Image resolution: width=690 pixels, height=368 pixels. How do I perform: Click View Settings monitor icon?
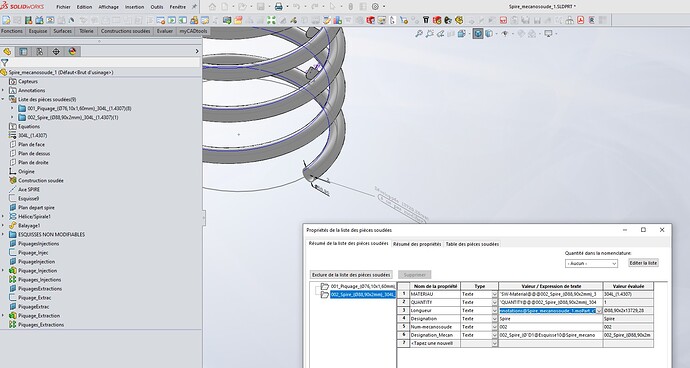(548, 33)
